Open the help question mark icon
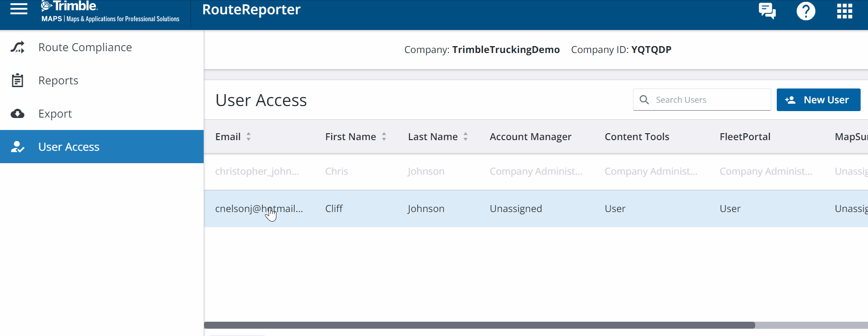Screen dimensions: 868x336 806,11
